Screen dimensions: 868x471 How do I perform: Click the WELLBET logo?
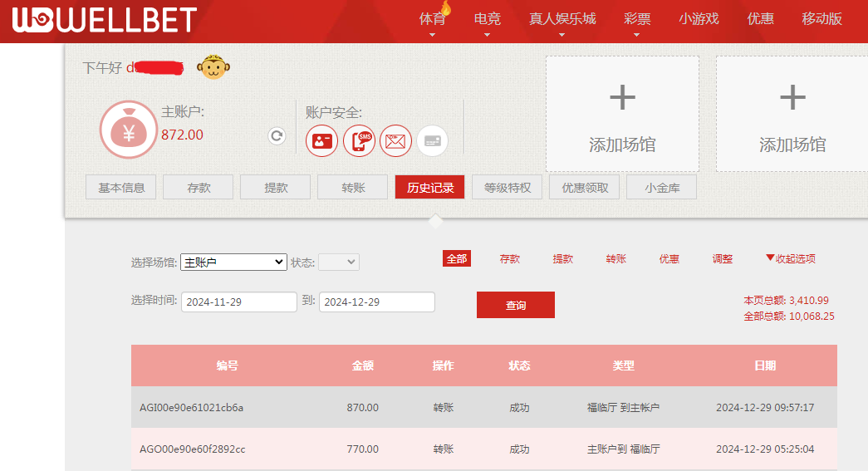coord(104,20)
